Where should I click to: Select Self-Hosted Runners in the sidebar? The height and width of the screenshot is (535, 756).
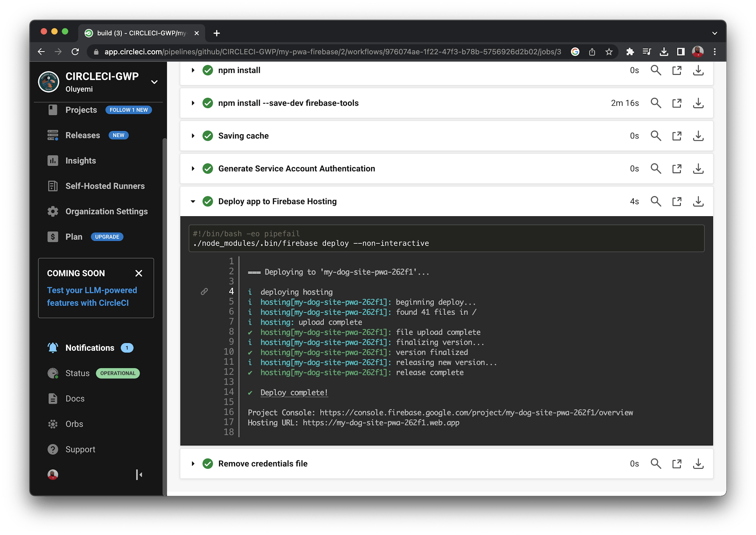click(x=105, y=186)
